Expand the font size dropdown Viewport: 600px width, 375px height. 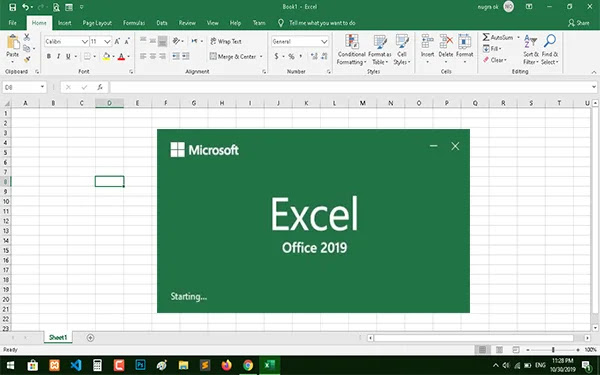(x=107, y=41)
